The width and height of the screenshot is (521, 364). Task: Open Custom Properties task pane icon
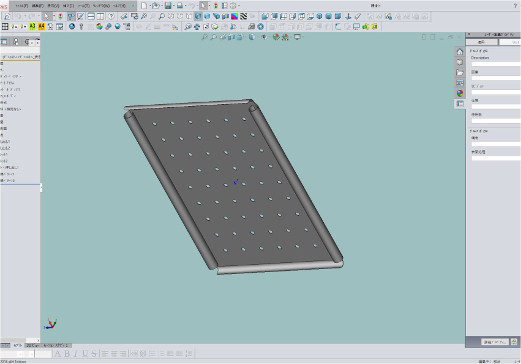coord(460,104)
